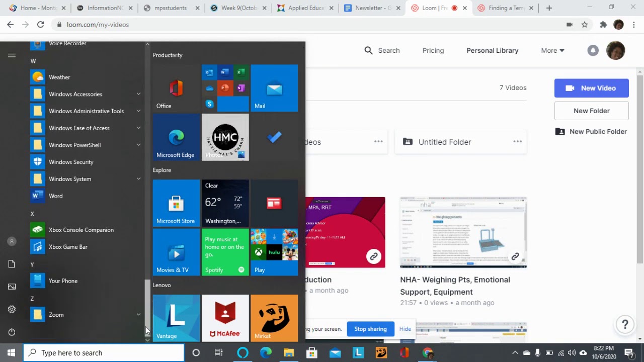Open Pictures from Start sidebar

click(x=12, y=287)
